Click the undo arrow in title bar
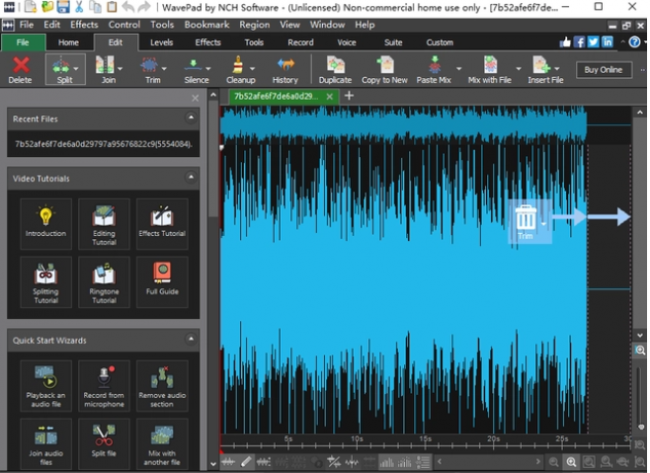The image size is (650, 473). 128,7
